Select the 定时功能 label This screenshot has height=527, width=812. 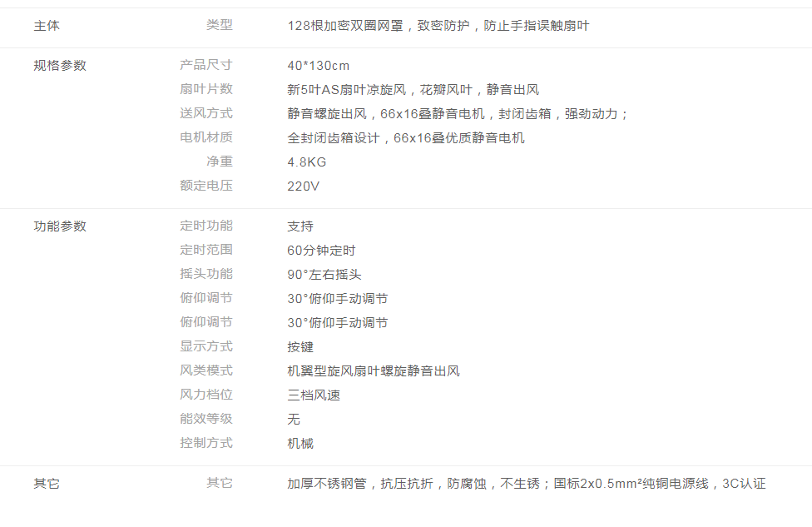tap(206, 226)
